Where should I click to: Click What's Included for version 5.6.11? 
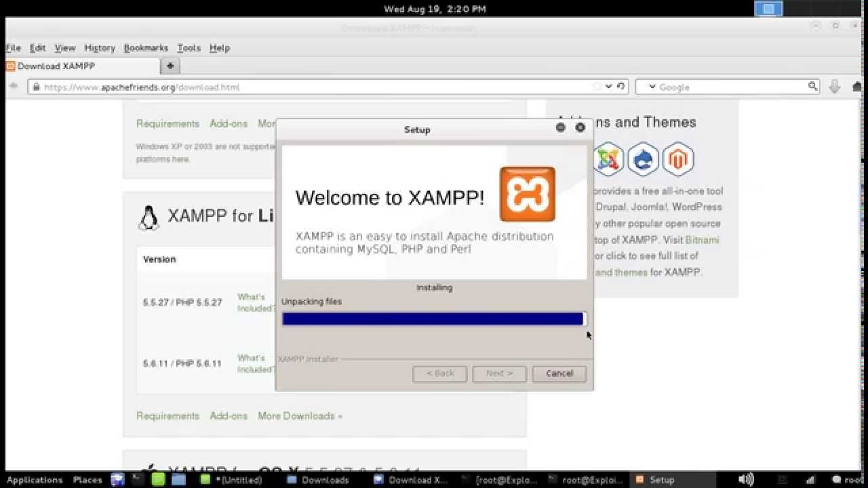(x=256, y=363)
